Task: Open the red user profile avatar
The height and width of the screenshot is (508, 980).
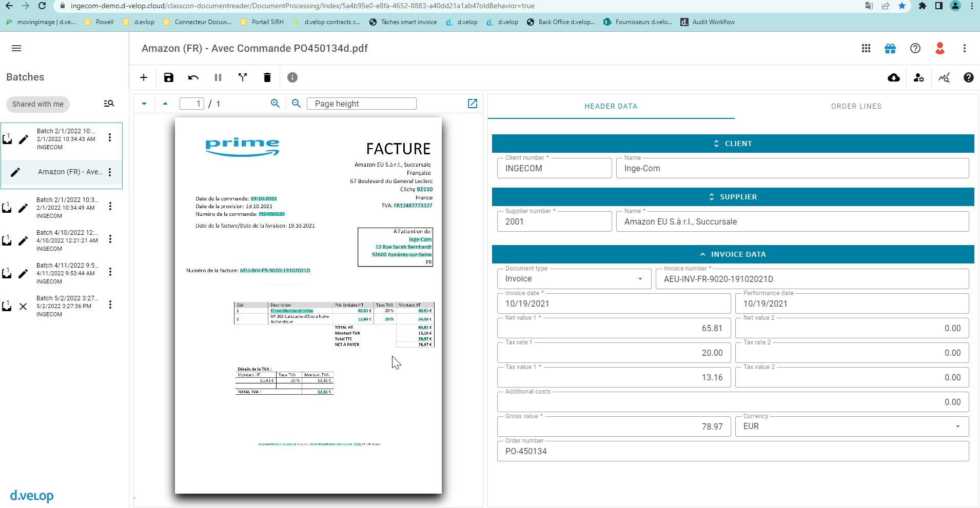Action: point(940,48)
